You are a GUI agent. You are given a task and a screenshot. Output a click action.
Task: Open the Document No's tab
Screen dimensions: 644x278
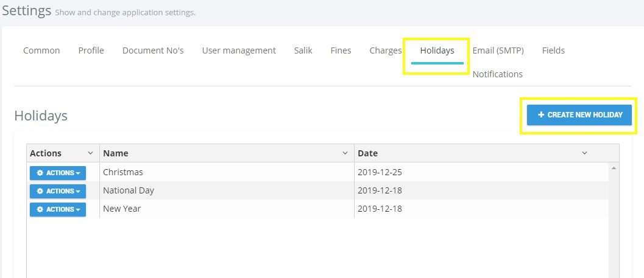(x=153, y=50)
